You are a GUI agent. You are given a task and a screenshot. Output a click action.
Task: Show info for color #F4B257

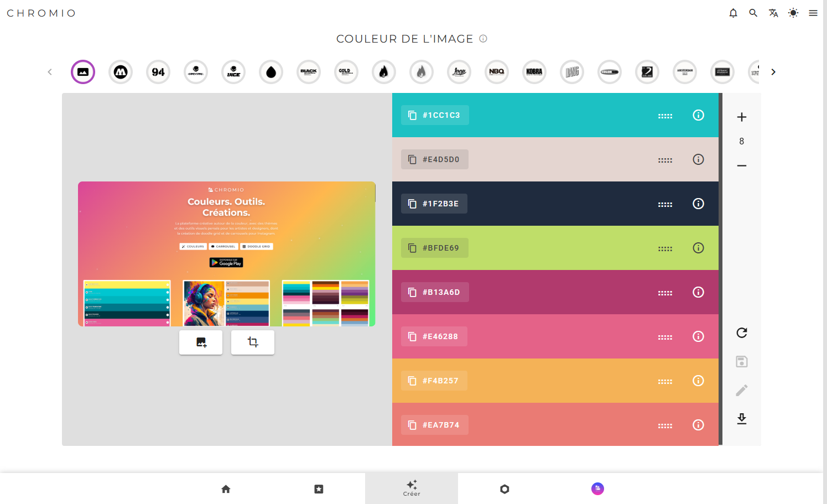pyautogui.click(x=699, y=381)
